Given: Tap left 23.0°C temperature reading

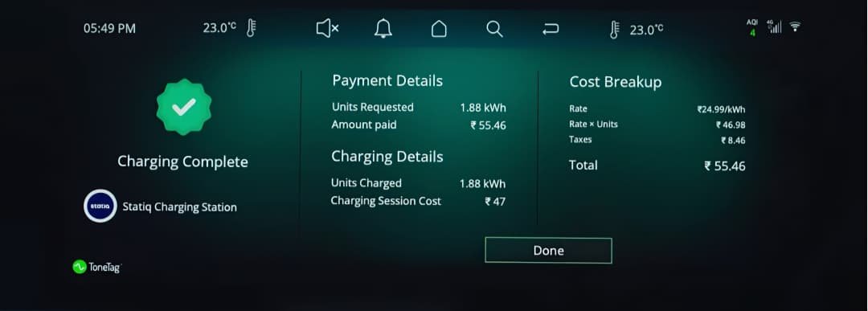Looking at the screenshot, I should coord(219,27).
